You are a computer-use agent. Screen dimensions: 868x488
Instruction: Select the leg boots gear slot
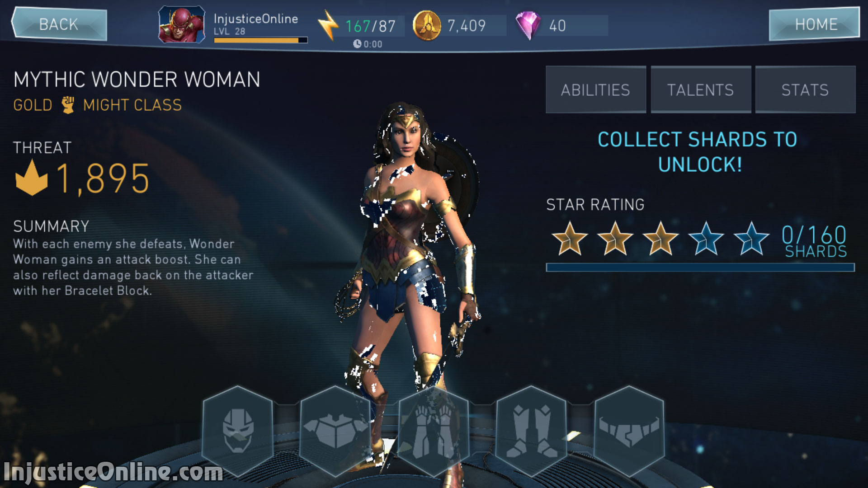(531, 432)
